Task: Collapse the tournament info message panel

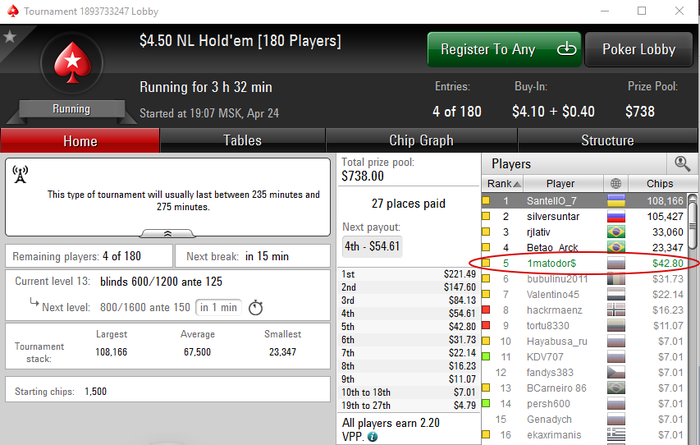Action: pyautogui.click(x=167, y=233)
